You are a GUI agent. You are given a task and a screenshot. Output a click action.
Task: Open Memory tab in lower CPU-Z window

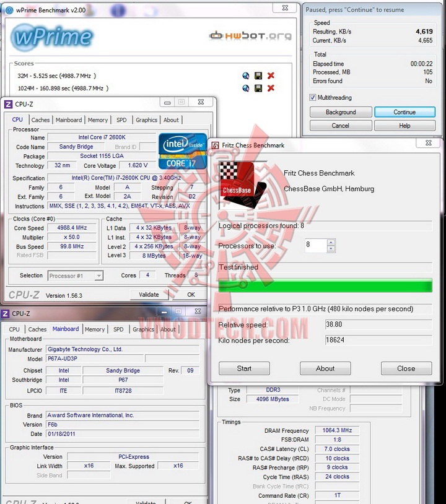[x=95, y=329]
